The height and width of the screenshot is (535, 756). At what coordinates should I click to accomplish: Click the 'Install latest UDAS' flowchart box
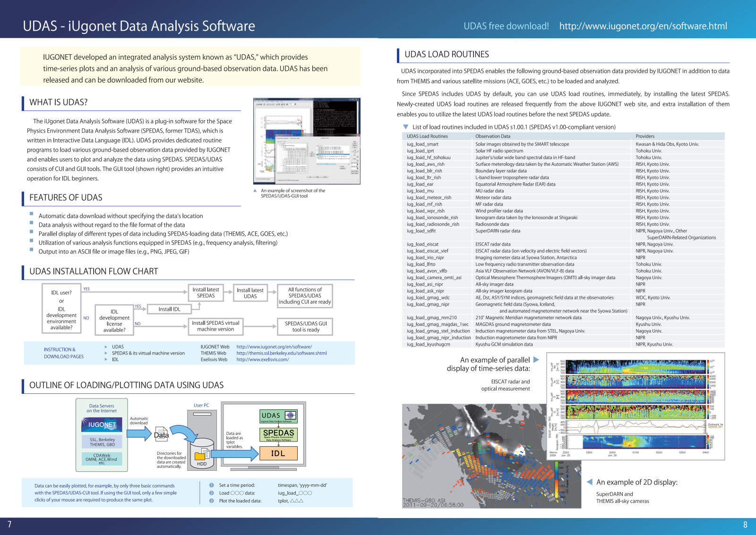click(x=250, y=293)
